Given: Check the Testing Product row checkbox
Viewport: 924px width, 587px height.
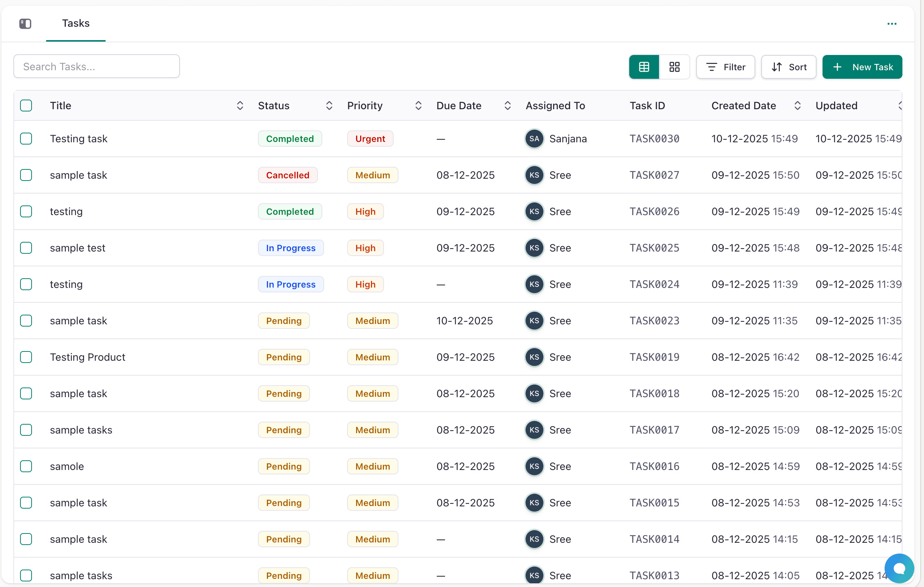Looking at the screenshot, I should [x=26, y=357].
